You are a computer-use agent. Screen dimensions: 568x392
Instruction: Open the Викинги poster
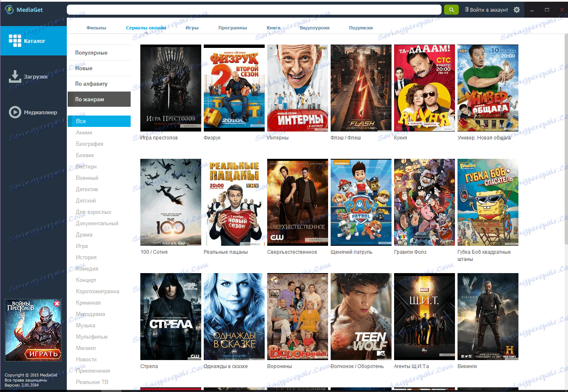(488, 317)
